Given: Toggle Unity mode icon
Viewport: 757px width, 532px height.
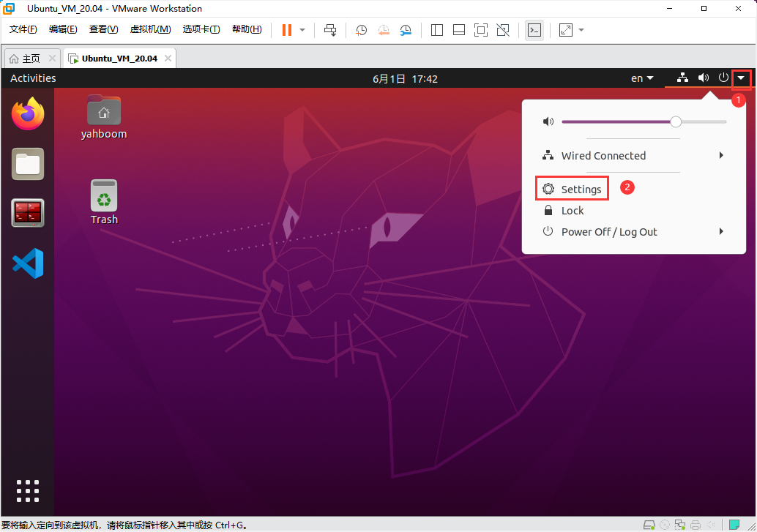Looking at the screenshot, I should (x=503, y=30).
